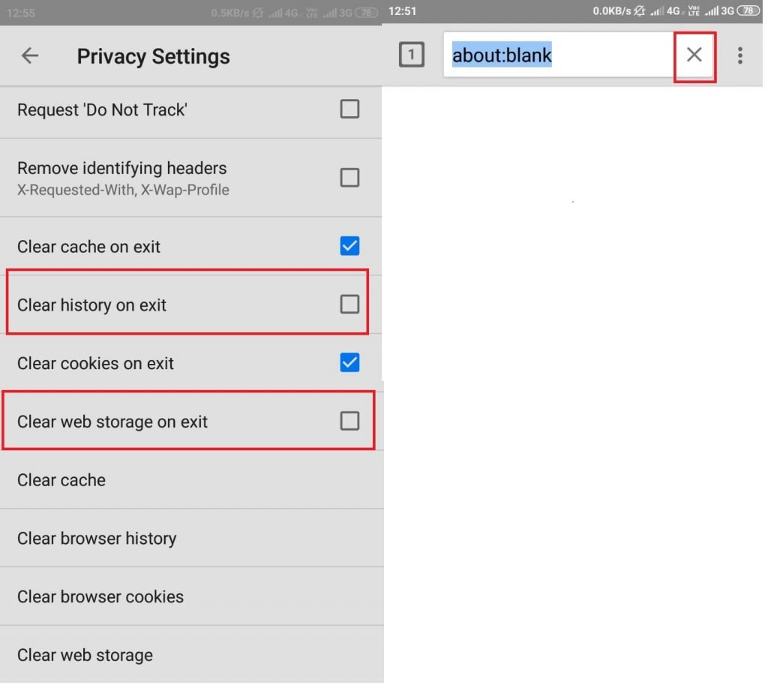Choose Clear browser history
Viewport: 768px width, 700px height.
tap(191, 539)
